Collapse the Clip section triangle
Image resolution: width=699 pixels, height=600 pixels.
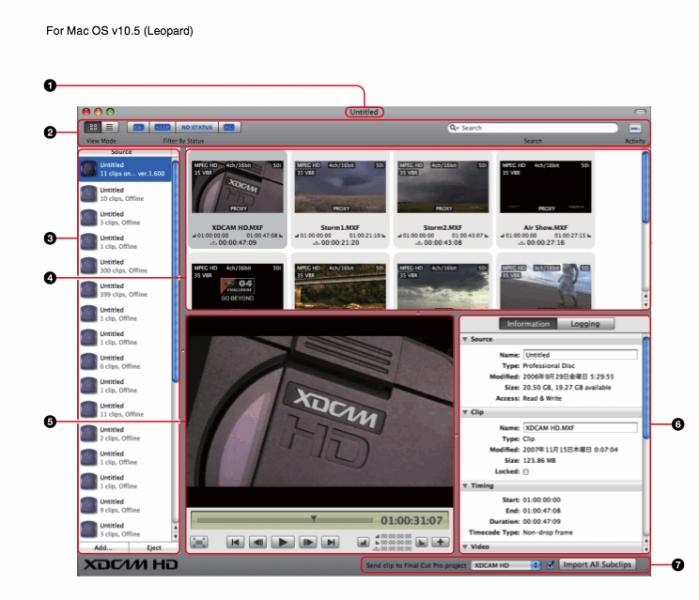[465, 412]
